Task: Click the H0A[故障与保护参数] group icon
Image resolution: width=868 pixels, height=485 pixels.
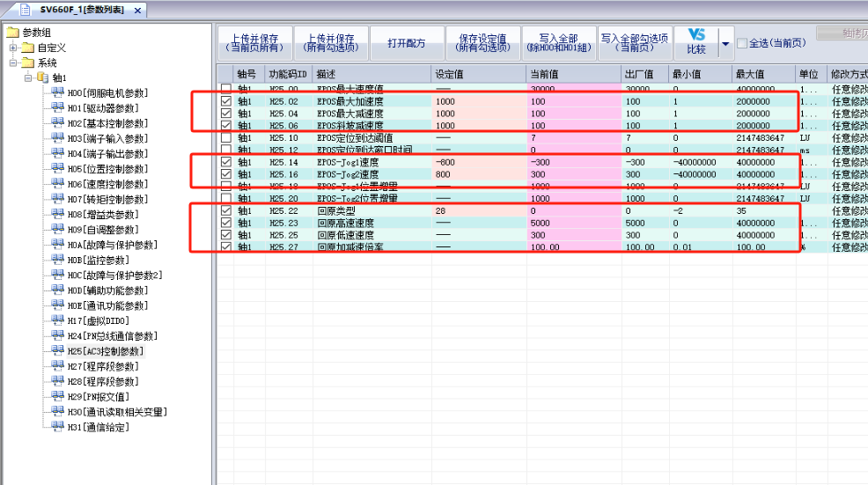Action: (x=57, y=244)
